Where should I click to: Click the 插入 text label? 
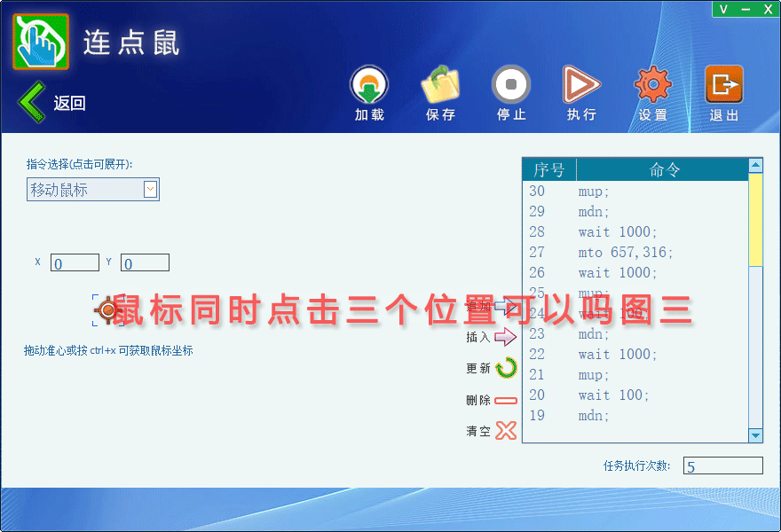[478, 338]
